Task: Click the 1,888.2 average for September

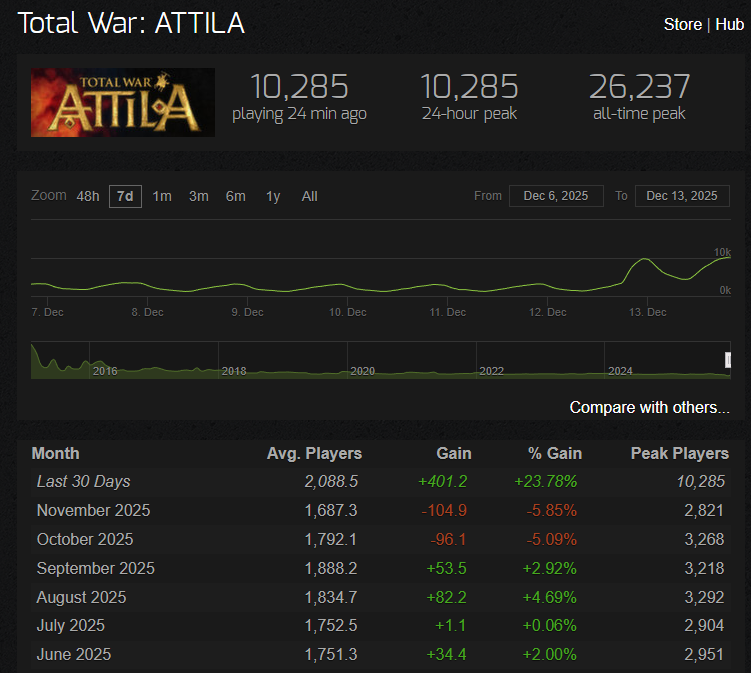Action: (x=331, y=569)
